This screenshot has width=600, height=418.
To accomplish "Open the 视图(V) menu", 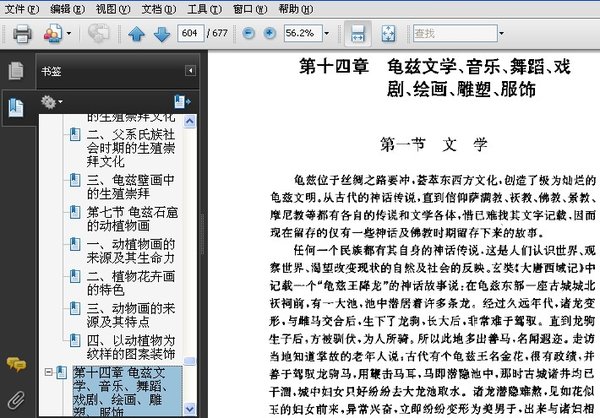I will tap(113, 8).
